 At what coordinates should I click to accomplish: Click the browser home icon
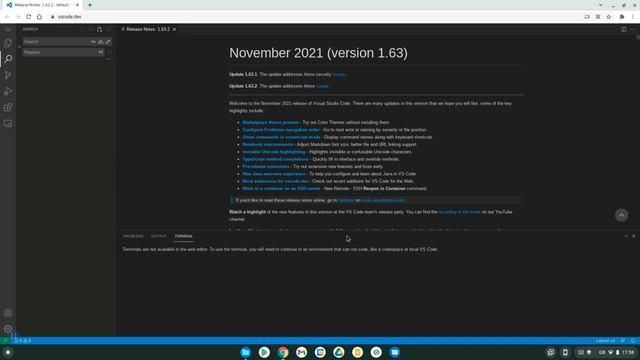[x=39, y=17]
